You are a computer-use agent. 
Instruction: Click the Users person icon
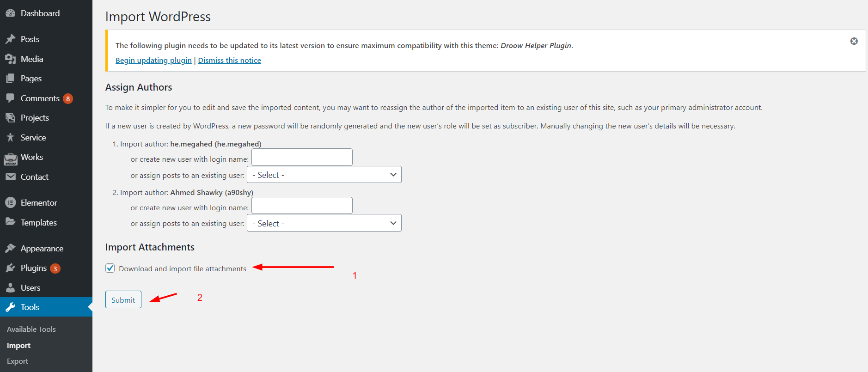pos(10,288)
